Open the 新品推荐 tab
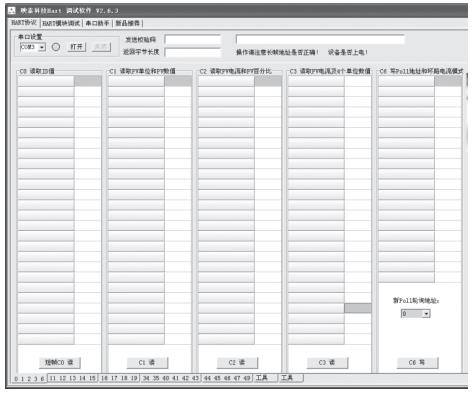The width and height of the screenshot is (472, 394). point(127,23)
